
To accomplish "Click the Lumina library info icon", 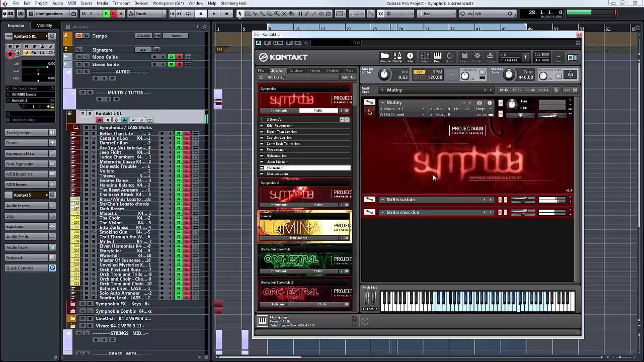I will [x=341, y=238].
